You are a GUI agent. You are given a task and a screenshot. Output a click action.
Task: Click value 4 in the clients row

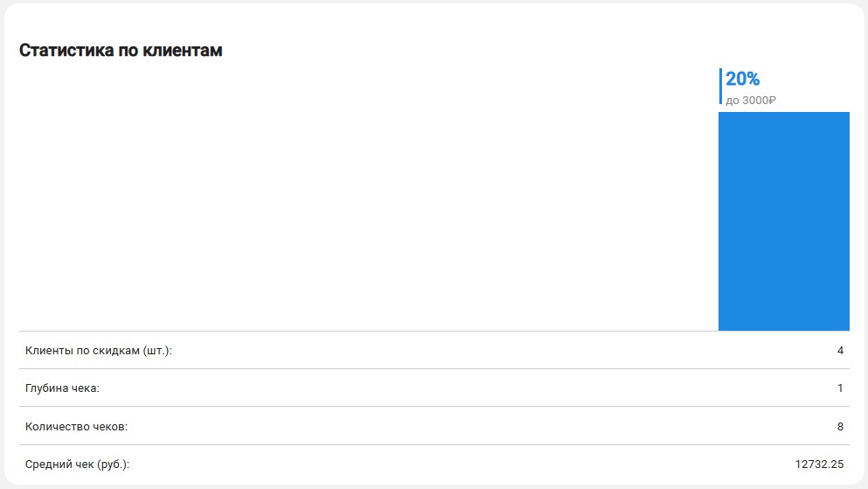(x=840, y=351)
